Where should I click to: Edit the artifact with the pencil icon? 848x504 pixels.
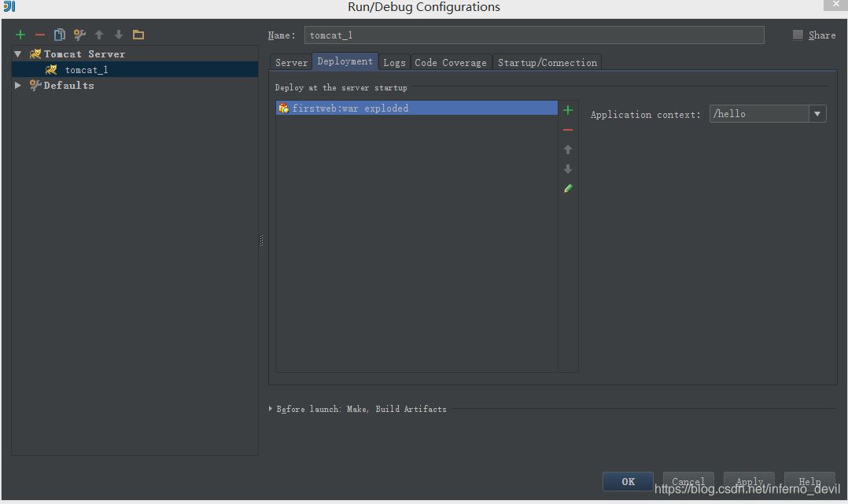pyautogui.click(x=568, y=188)
